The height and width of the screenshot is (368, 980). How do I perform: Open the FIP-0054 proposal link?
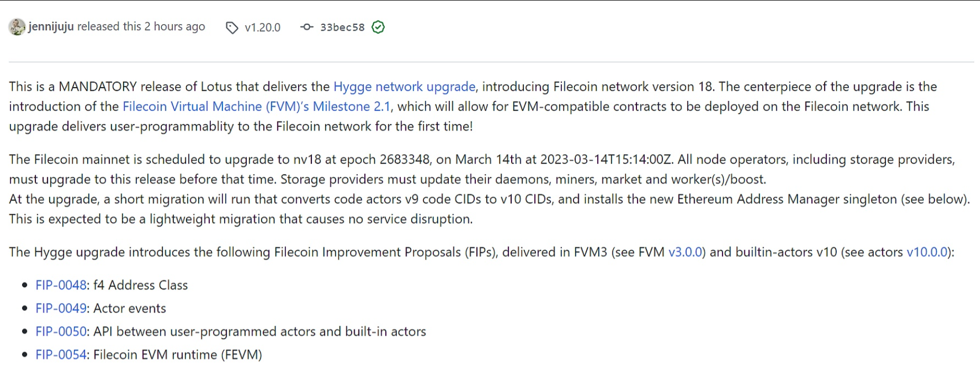tap(61, 355)
